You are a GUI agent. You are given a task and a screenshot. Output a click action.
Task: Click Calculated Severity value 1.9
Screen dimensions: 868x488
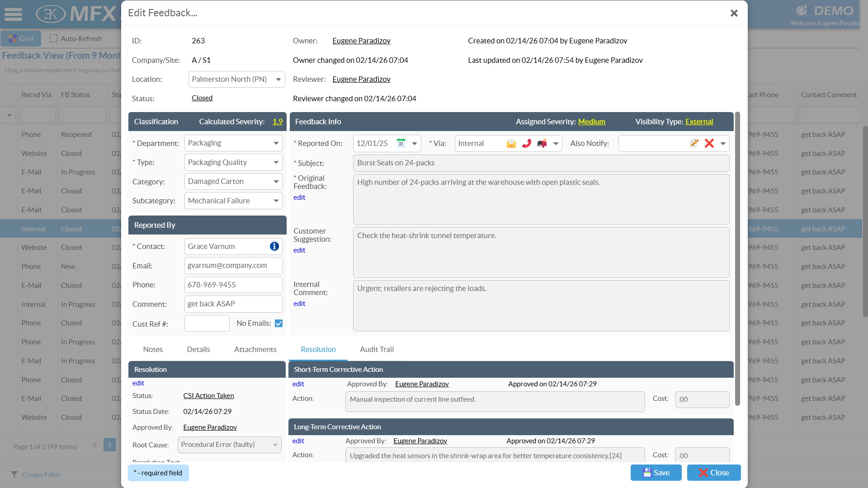tap(278, 122)
